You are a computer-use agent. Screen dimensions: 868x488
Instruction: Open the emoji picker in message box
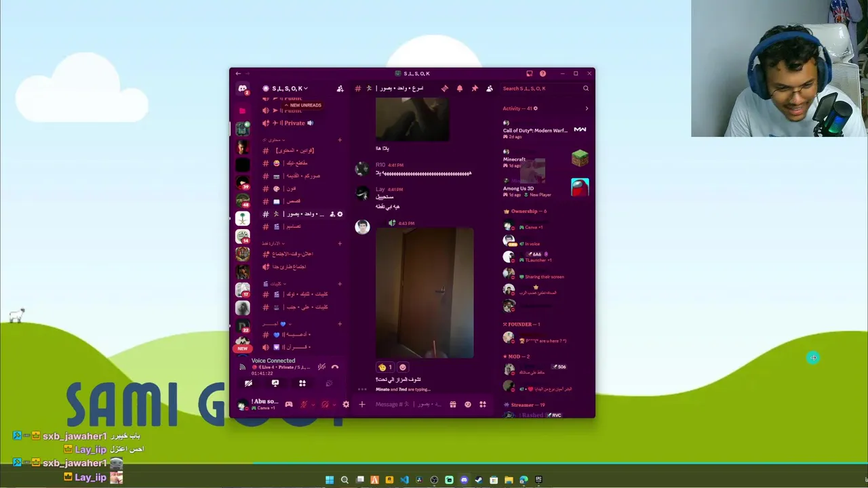(x=468, y=405)
